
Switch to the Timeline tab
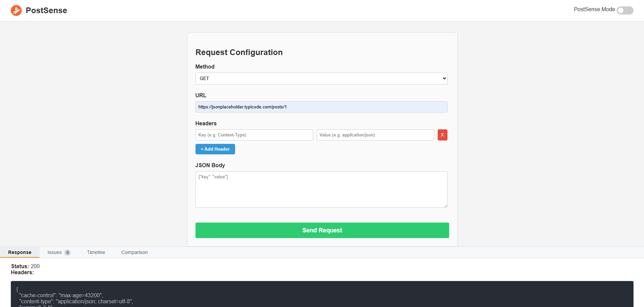(x=96, y=252)
